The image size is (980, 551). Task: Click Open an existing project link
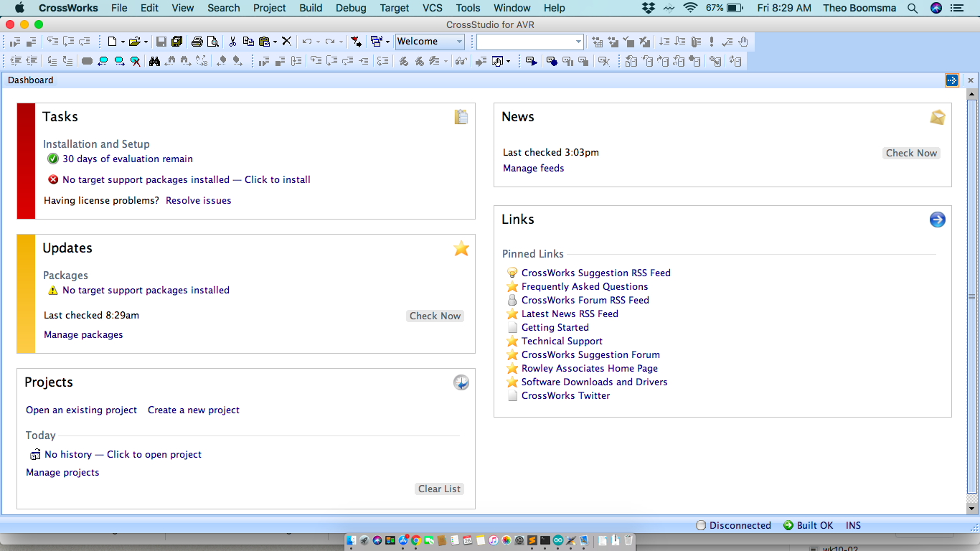82,410
